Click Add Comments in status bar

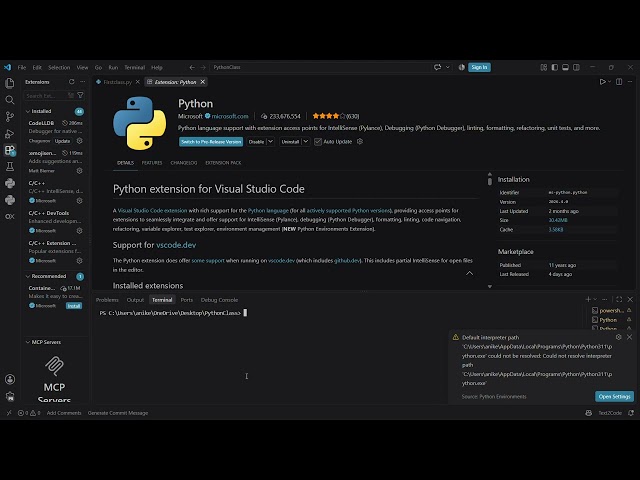64,413
